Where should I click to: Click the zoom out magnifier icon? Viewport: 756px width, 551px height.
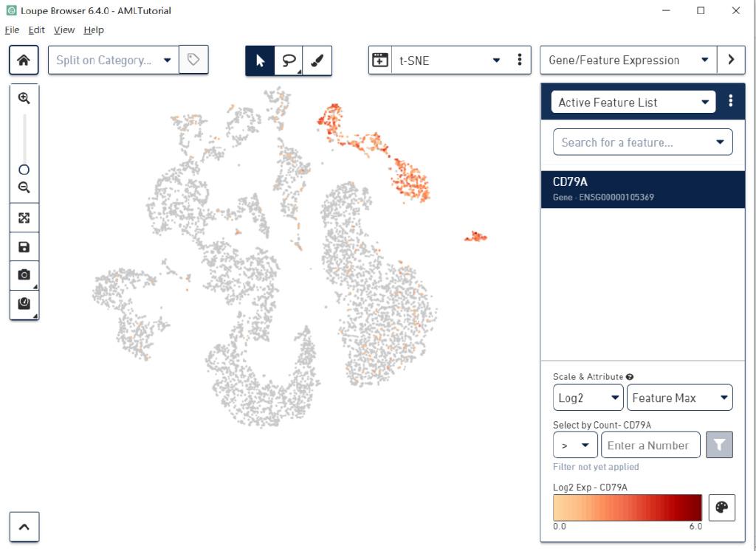point(24,187)
